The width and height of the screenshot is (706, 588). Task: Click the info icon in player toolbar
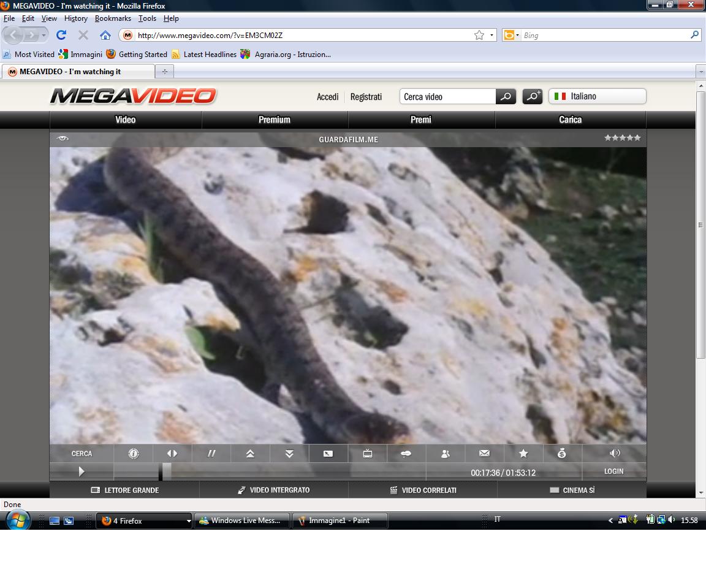pos(134,454)
